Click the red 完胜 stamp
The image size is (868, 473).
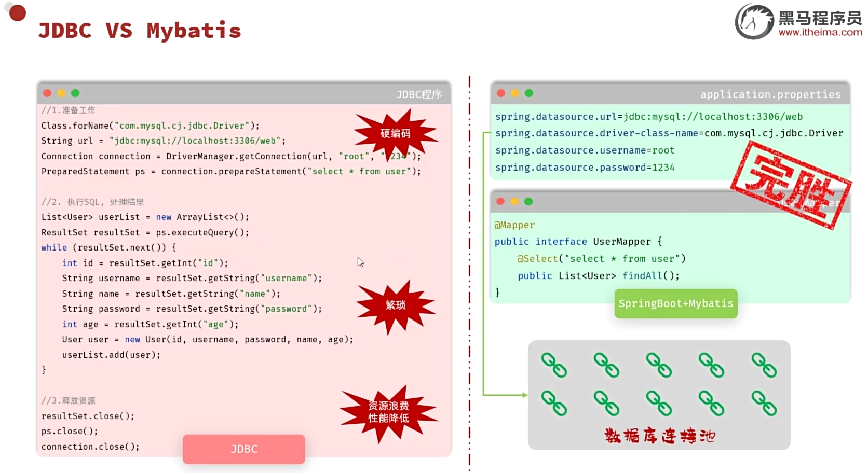(x=791, y=185)
